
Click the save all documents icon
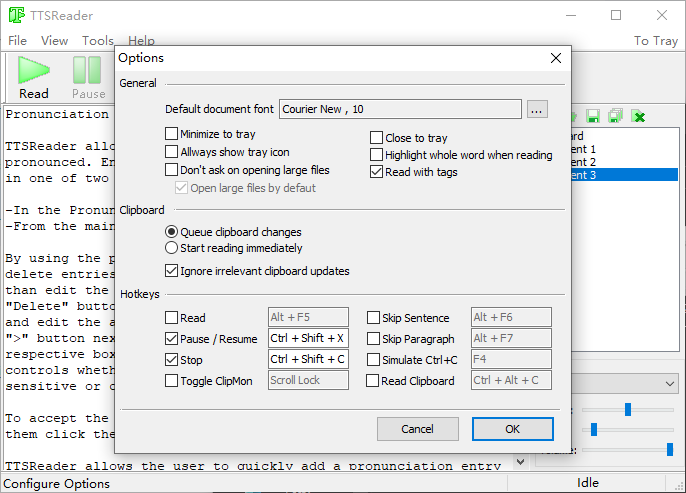pyautogui.click(x=616, y=116)
